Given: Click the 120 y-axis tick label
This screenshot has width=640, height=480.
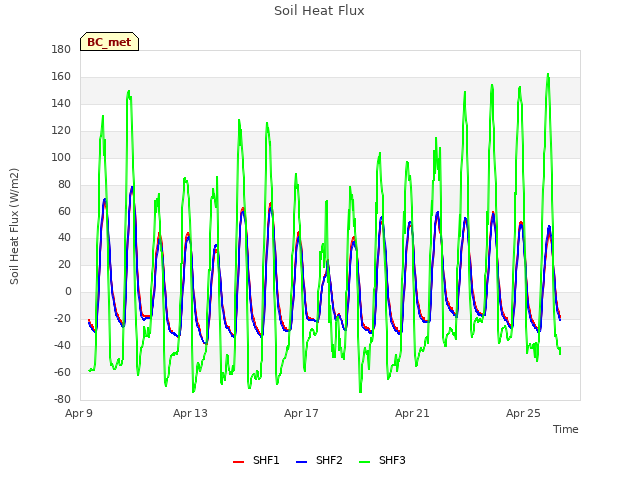Looking at the screenshot, I should click(61, 130).
